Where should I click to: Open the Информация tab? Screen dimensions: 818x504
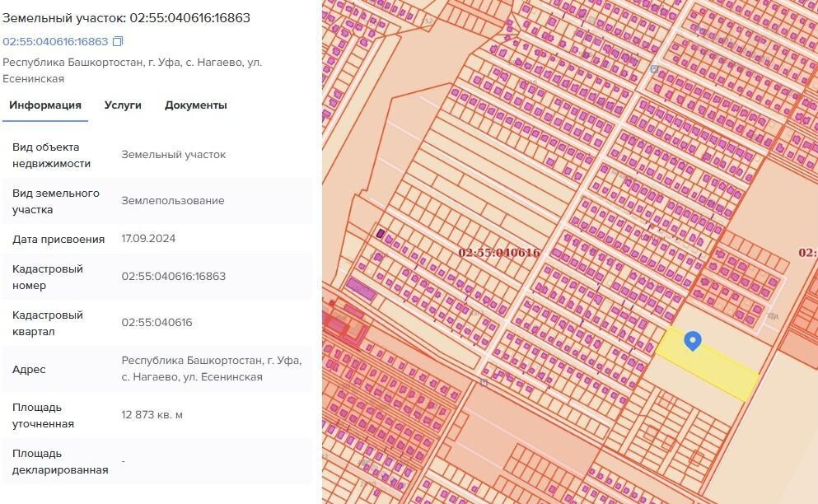(45, 105)
